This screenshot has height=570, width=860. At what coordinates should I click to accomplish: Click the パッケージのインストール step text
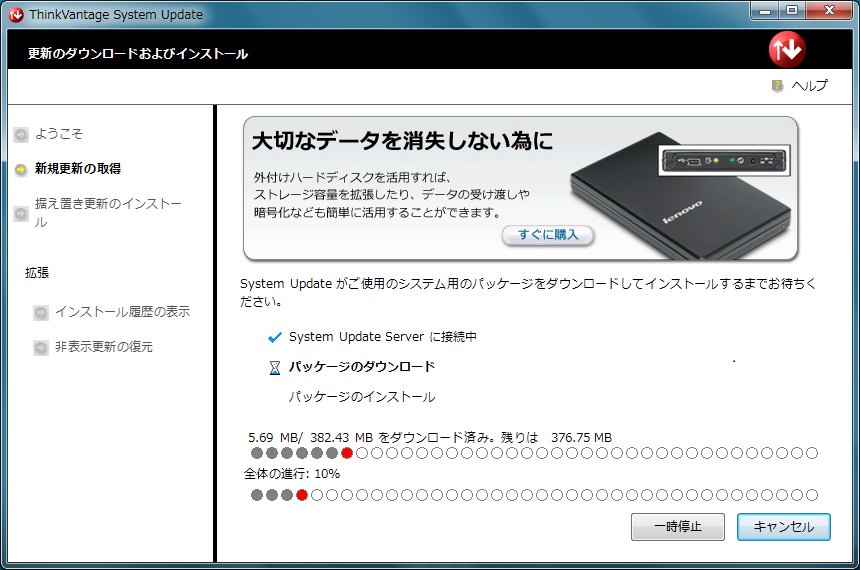coord(362,397)
